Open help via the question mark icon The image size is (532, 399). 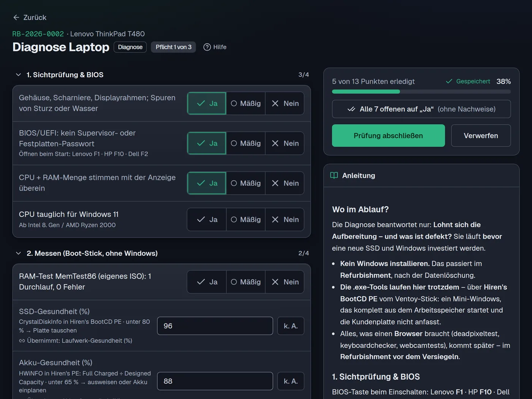[x=207, y=47]
